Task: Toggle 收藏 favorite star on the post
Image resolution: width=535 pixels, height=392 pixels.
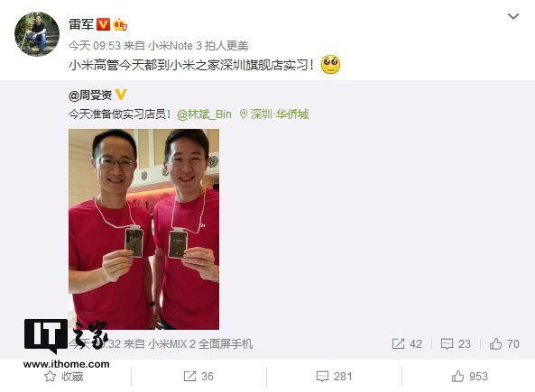Action: pyautogui.click(x=63, y=377)
